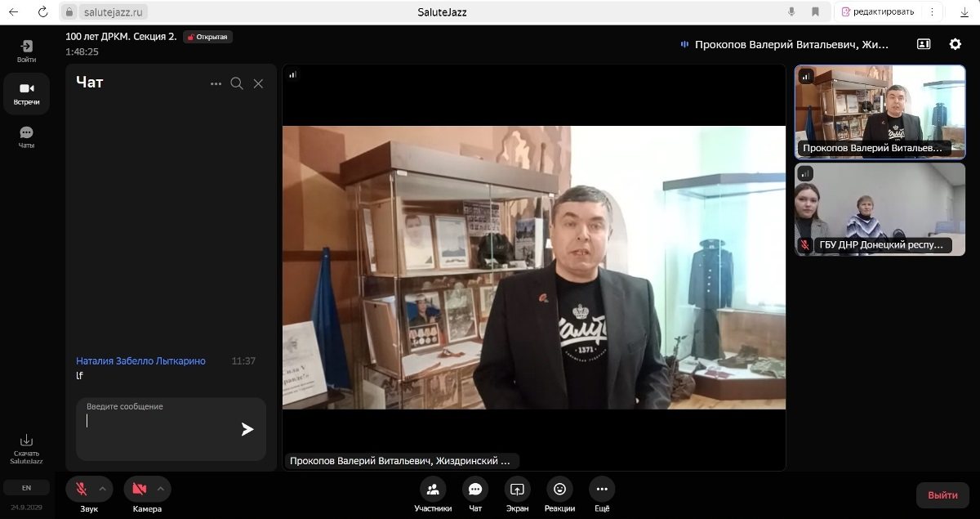Click the Экран screen share icon
Image resolution: width=980 pixels, height=519 pixels.
click(x=517, y=490)
